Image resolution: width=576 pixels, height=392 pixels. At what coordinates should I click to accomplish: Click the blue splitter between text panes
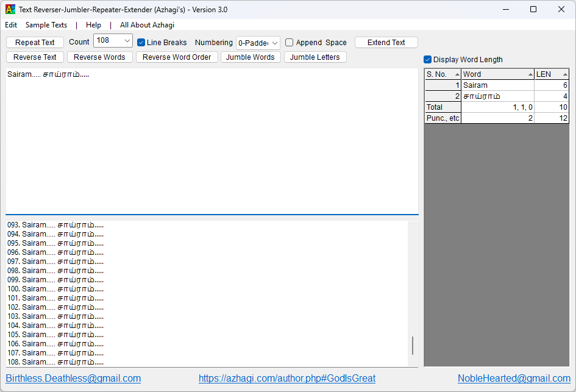tap(212, 214)
